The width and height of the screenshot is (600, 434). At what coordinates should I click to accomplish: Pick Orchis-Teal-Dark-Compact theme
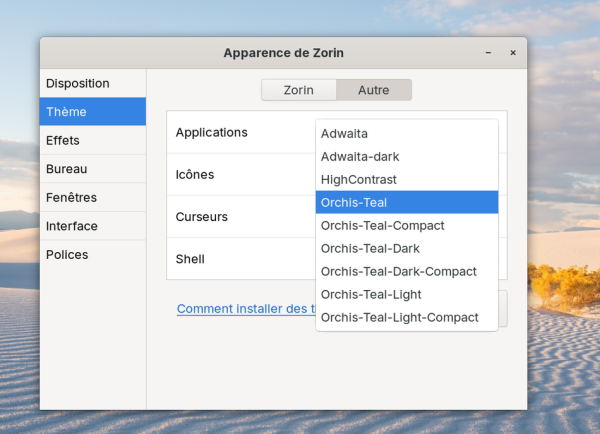pos(406,271)
